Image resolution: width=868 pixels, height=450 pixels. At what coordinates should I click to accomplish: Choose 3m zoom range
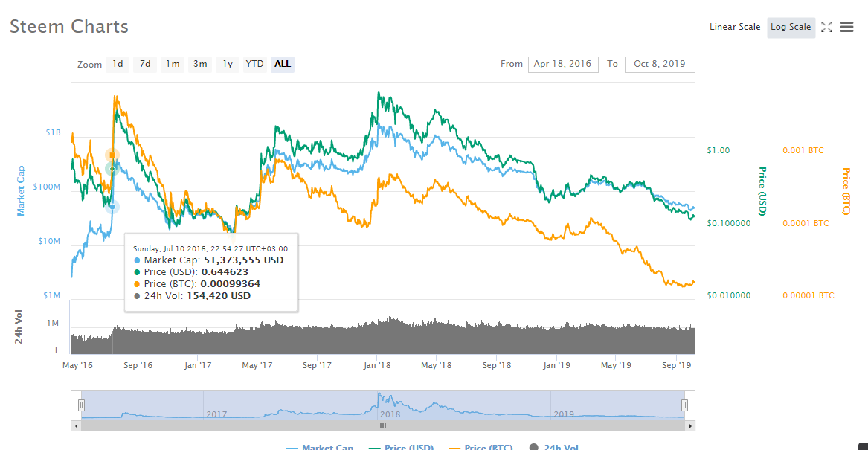tap(200, 64)
